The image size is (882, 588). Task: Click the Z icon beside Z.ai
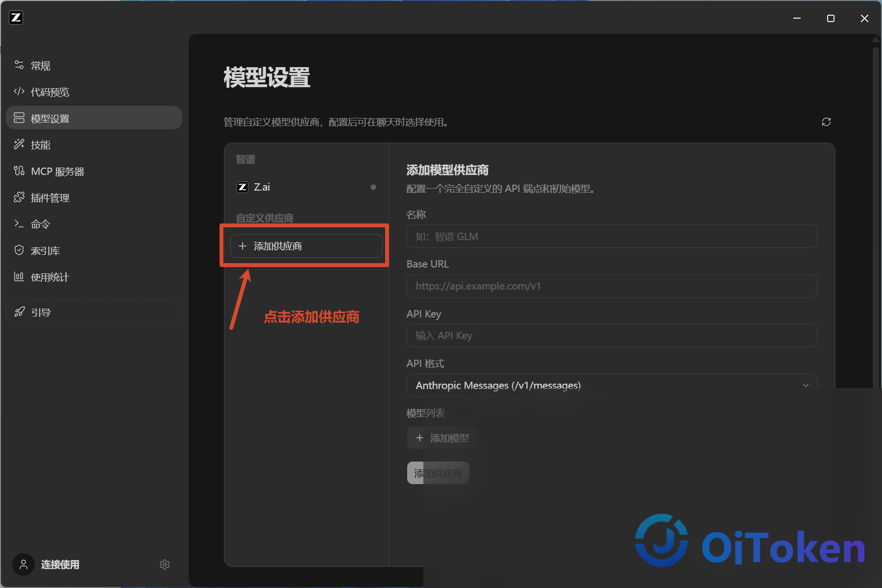[x=242, y=187]
